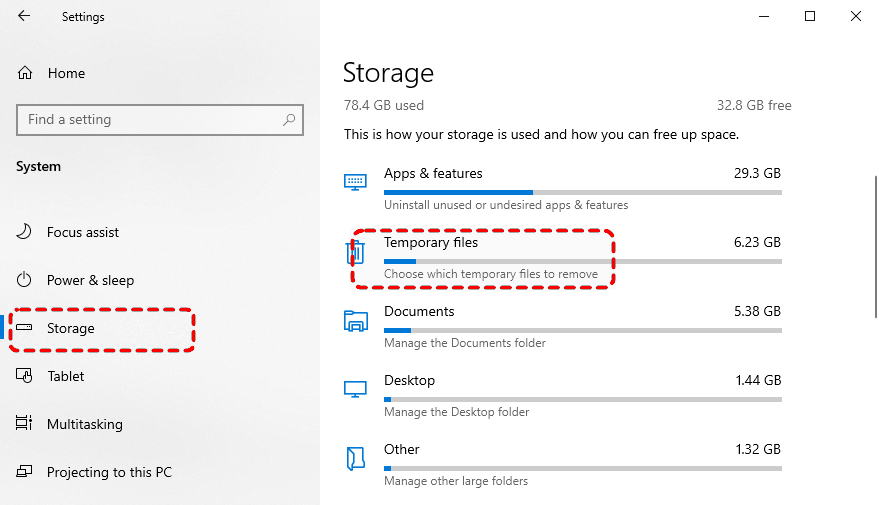Click the Apps & features keyboard icon
Screen dimensions: 879x505
pos(355,182)
